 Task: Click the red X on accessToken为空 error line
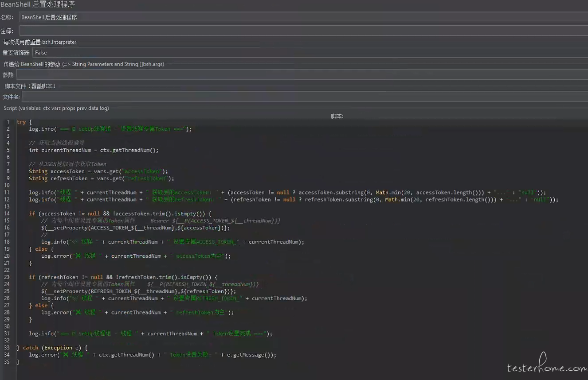[78, 256]
